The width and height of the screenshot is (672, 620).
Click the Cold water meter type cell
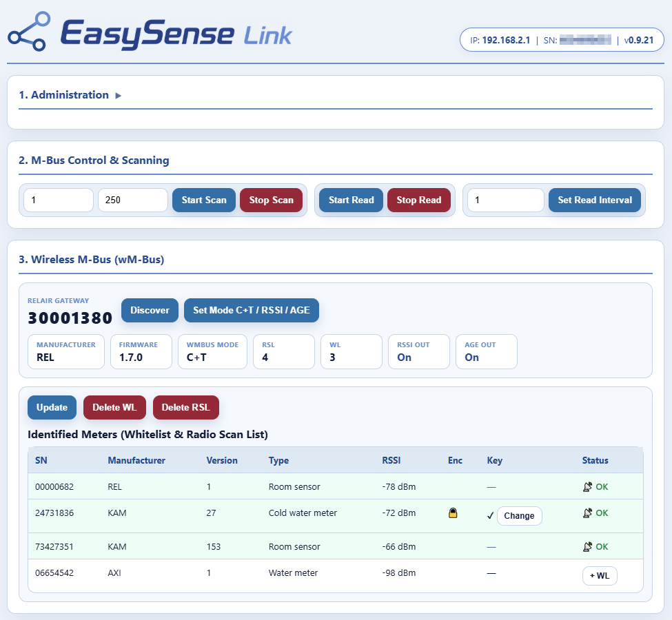303,513
